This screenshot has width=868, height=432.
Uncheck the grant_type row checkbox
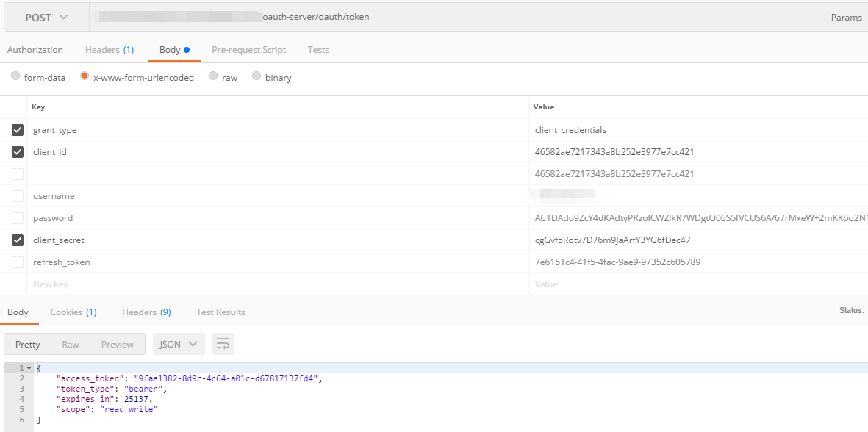click(18, 130)
